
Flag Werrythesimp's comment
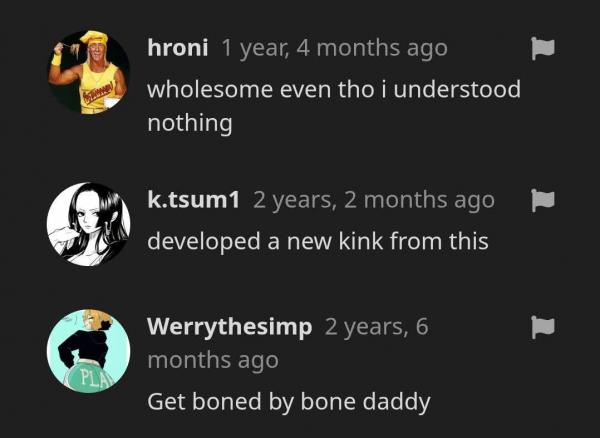tap(543, 327)
